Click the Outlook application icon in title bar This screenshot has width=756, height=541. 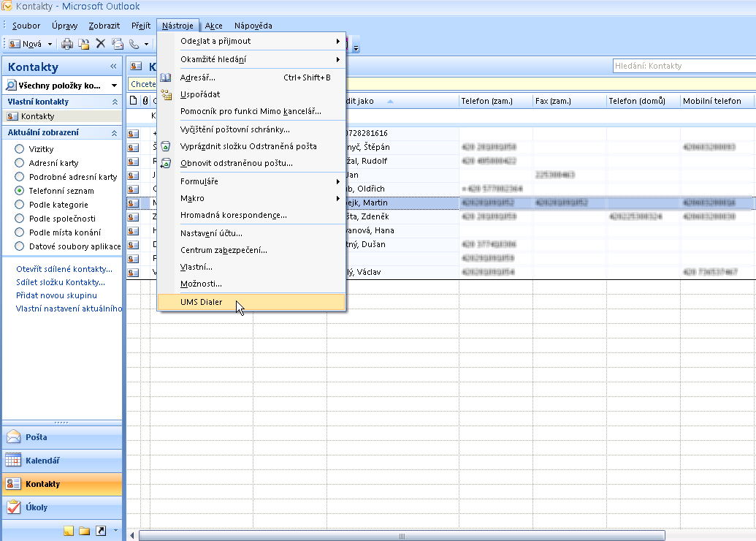[7, 7]
